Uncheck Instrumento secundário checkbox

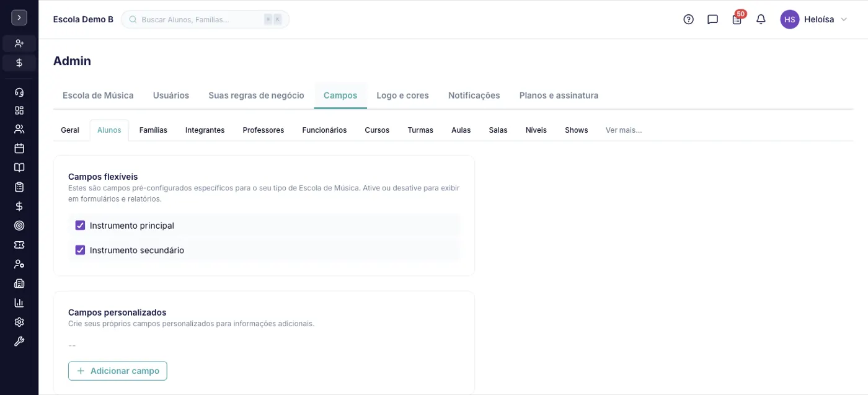[x=80, y=250]
